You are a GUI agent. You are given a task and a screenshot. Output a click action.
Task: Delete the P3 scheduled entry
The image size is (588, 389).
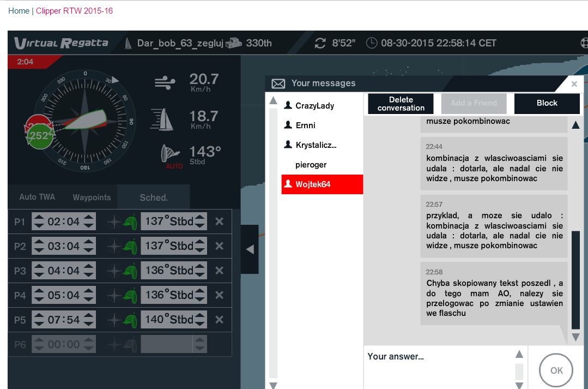point(220,271)
